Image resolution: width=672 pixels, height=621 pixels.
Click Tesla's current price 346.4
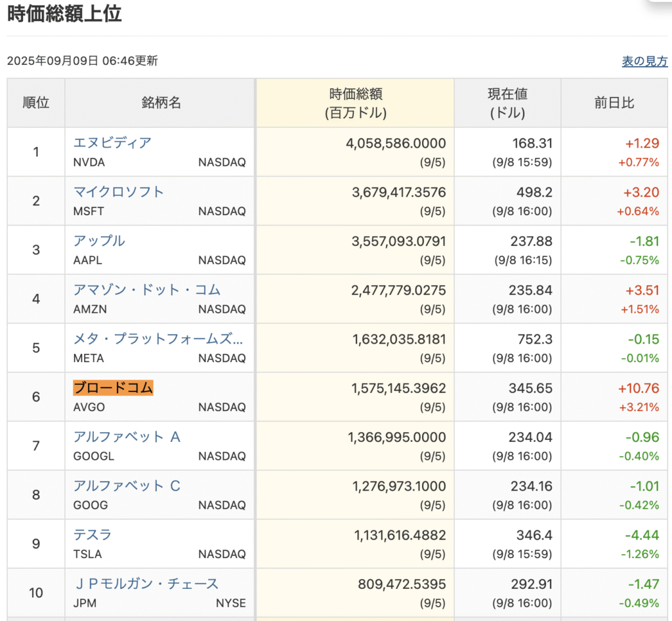[534, 535]
